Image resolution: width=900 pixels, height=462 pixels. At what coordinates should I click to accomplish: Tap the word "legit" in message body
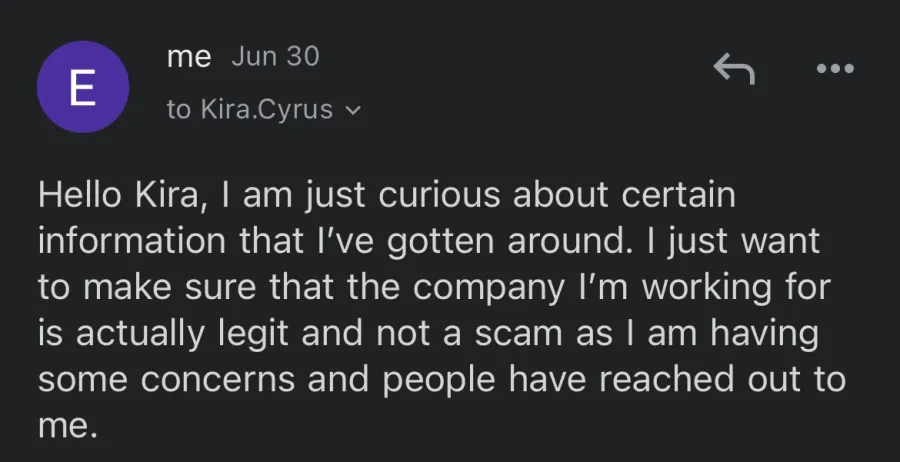(x=254, y=335)
